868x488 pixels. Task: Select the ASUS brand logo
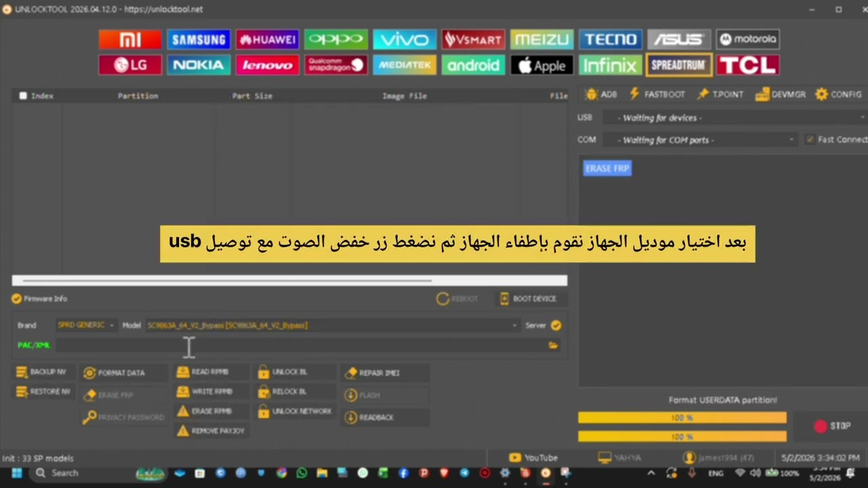click(x=678, y=39)
